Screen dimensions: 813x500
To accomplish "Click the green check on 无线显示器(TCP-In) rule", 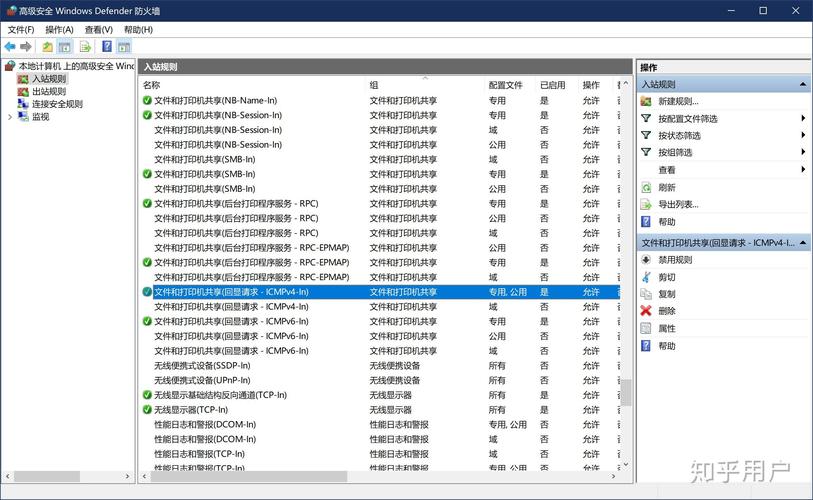I will point(147,410).
